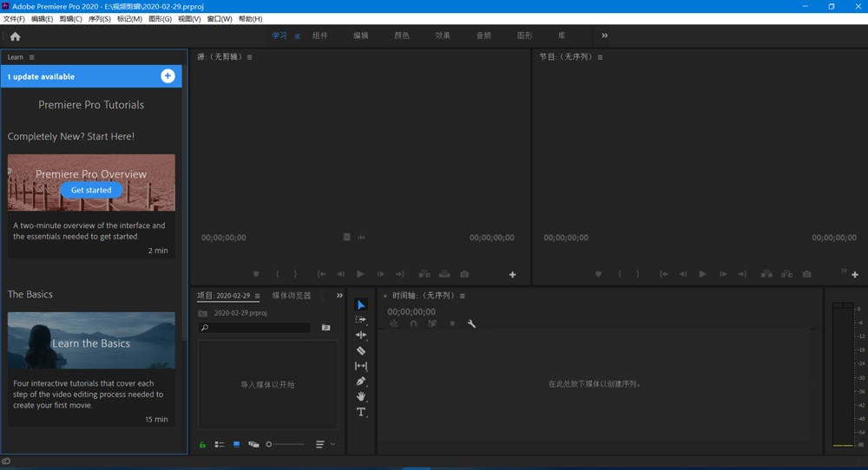Expand Program monitor overflow buttons
The width and height of the screenshot is (868, 470).
click(x=844, y=271)
